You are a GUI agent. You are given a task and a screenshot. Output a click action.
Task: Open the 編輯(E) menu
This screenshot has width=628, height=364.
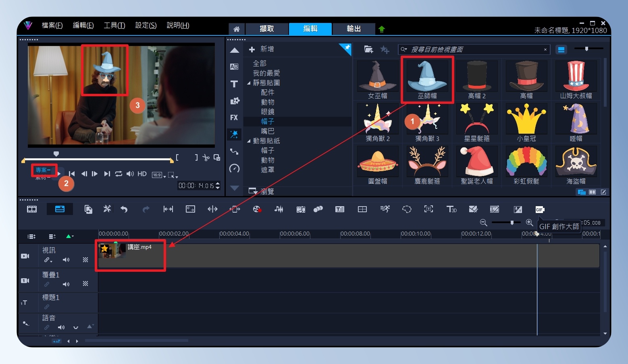click(x=83, y=25)
